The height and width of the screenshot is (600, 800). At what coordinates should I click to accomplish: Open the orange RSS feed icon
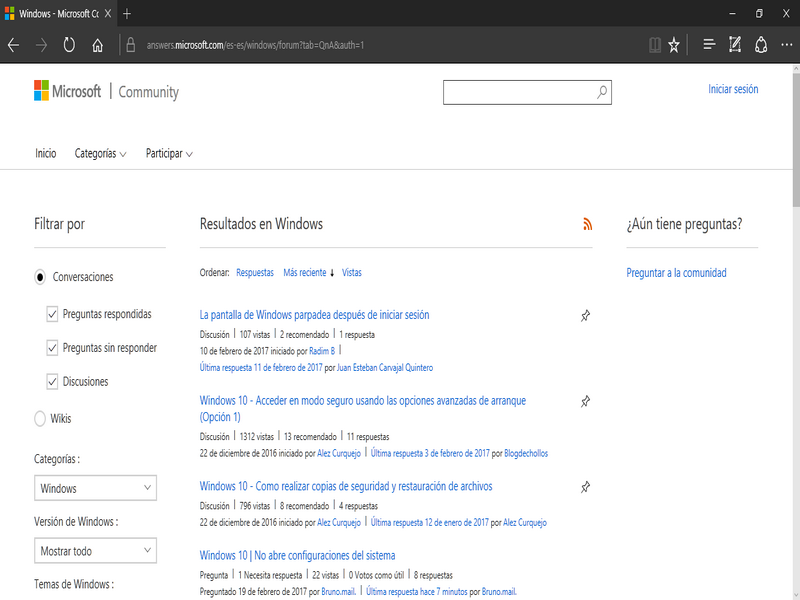click(588, 224)
